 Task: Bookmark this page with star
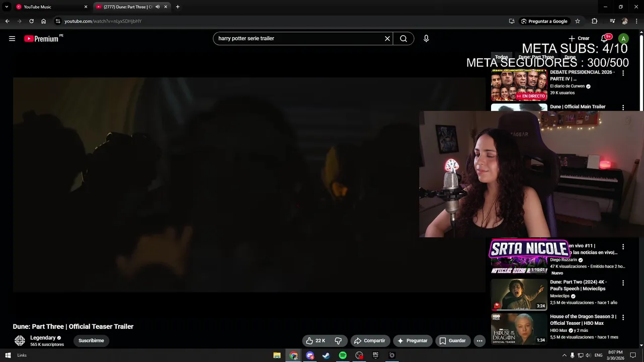click(x=578, y=21)
